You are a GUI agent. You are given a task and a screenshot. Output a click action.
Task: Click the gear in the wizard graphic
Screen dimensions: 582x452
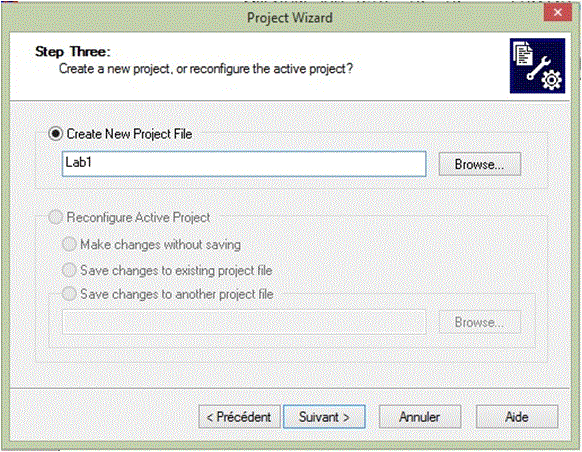551,80
